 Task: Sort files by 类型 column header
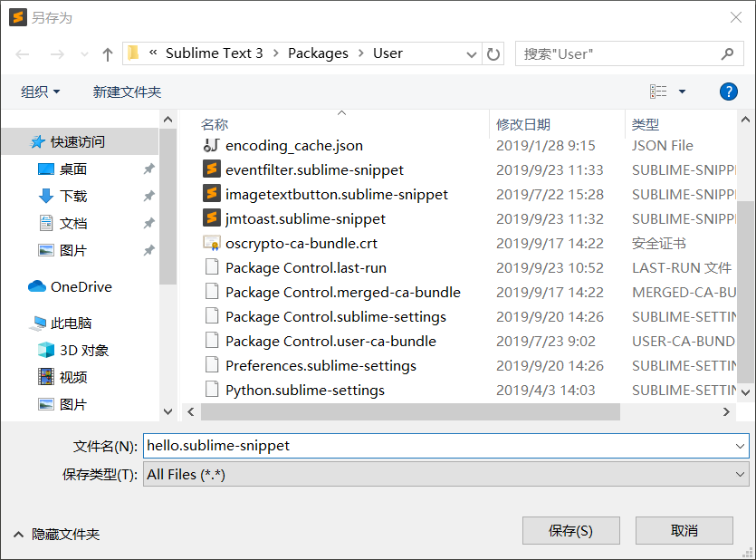coord(646,124)
